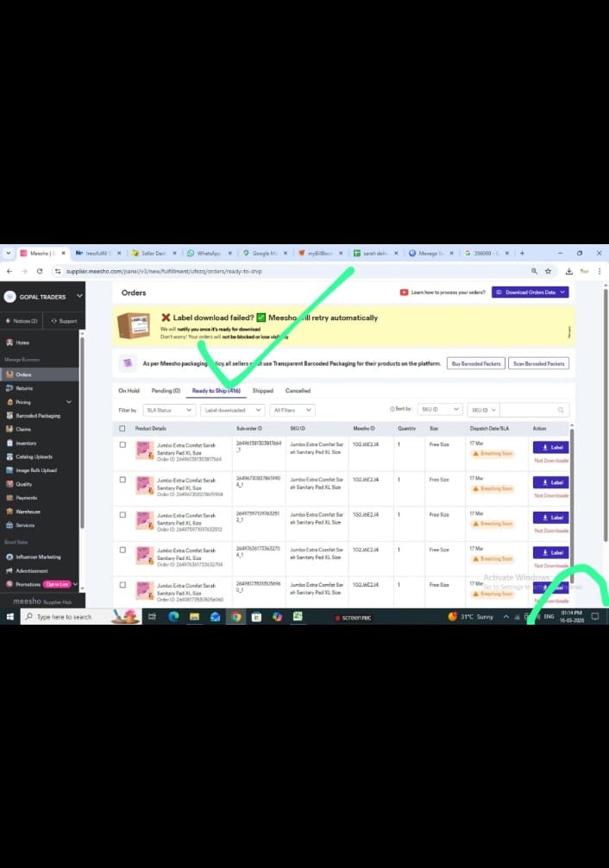Go to Inventory from the sidebar
The image size is (609, 868).
click(x=27, y=443)
